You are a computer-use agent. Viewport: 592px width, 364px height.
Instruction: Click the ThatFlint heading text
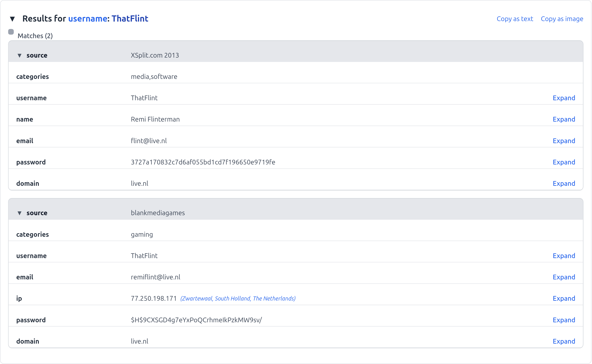130,19
